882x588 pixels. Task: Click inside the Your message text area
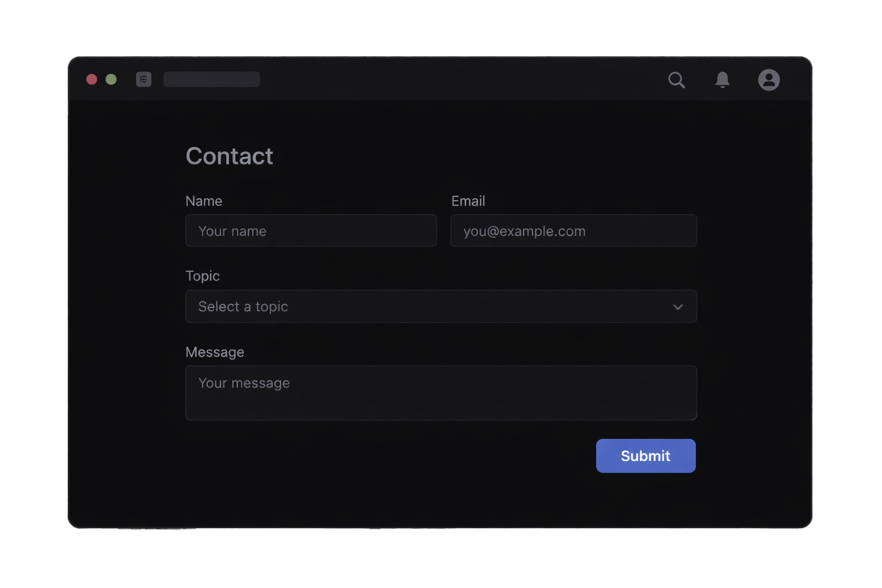(x=441, y=393)
